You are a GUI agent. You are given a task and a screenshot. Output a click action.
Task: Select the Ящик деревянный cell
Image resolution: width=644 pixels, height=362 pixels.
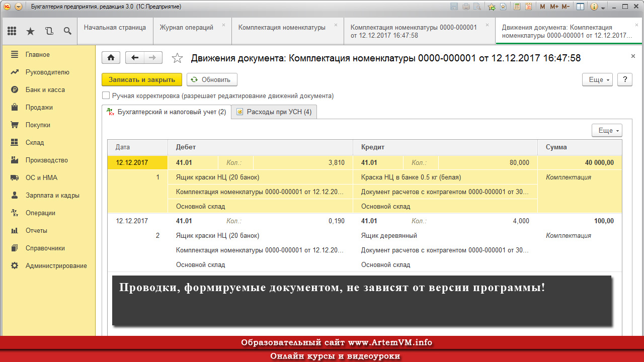(x=445, y=235)
